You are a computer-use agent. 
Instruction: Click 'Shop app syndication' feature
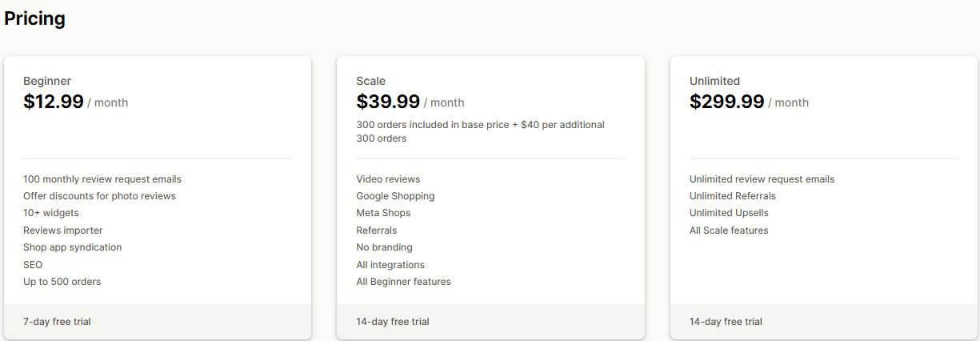(x=73, y=247)
